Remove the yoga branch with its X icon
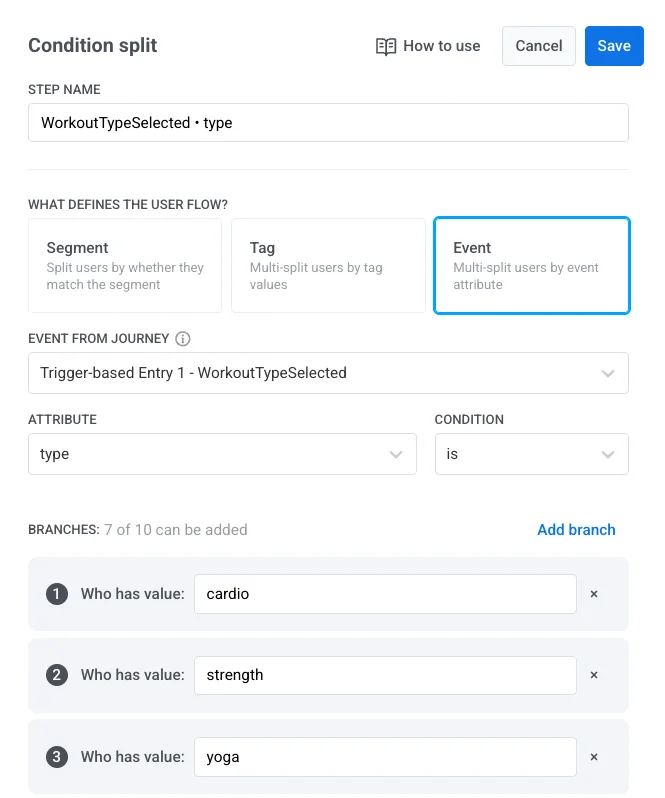Screen dimensions: 665x798 click(x=594, y=757)
